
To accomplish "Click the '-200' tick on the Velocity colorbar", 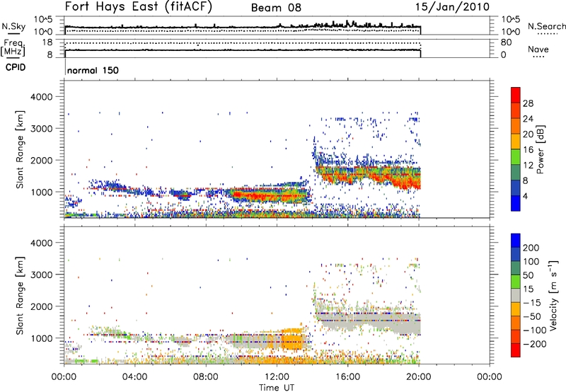I will tap(535, 344).
